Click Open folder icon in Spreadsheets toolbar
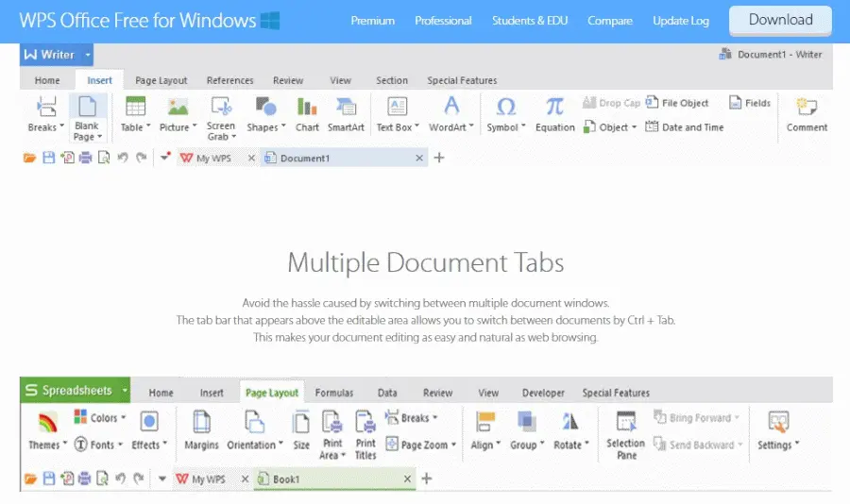The height and width of the screenshot is (504, 850). point(31,479)
